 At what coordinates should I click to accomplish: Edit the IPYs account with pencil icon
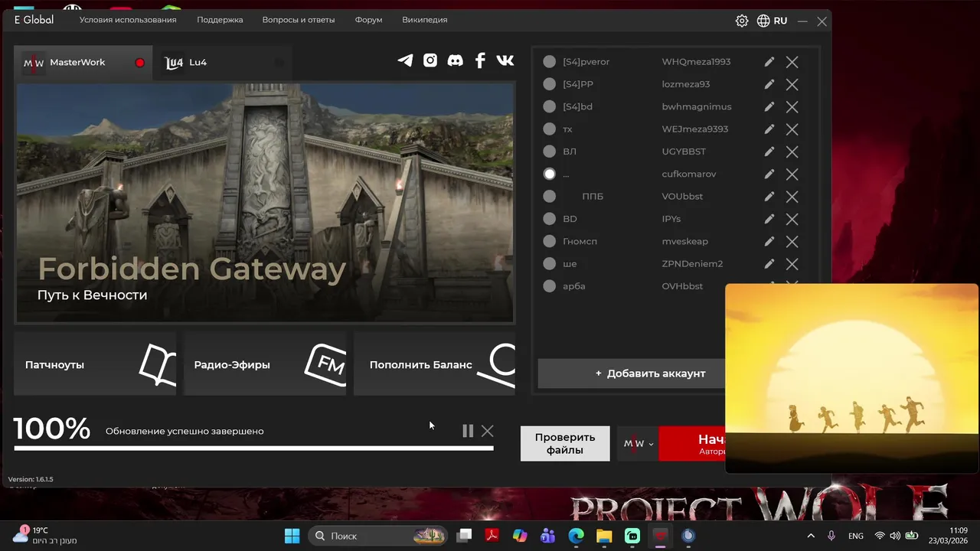769,219
